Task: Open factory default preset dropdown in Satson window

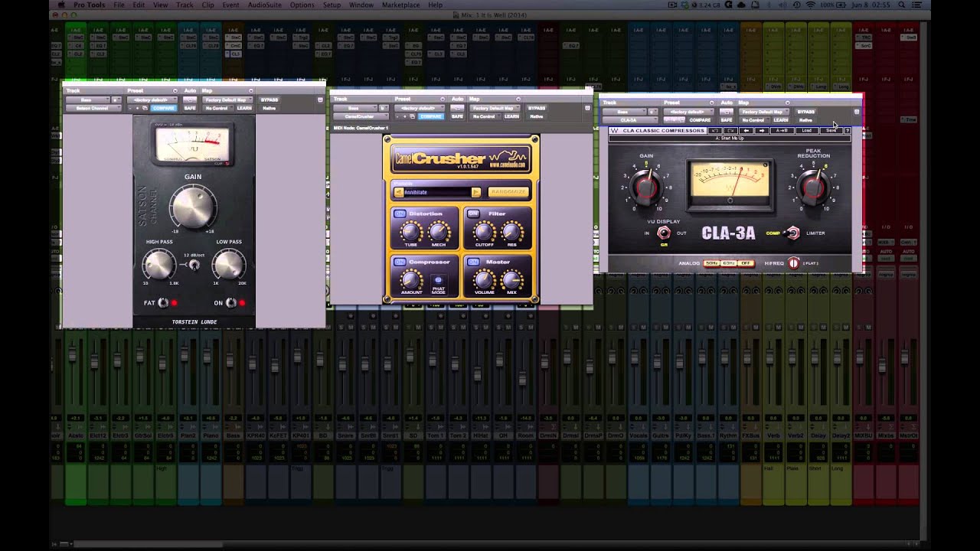Action: click(152, 99)
